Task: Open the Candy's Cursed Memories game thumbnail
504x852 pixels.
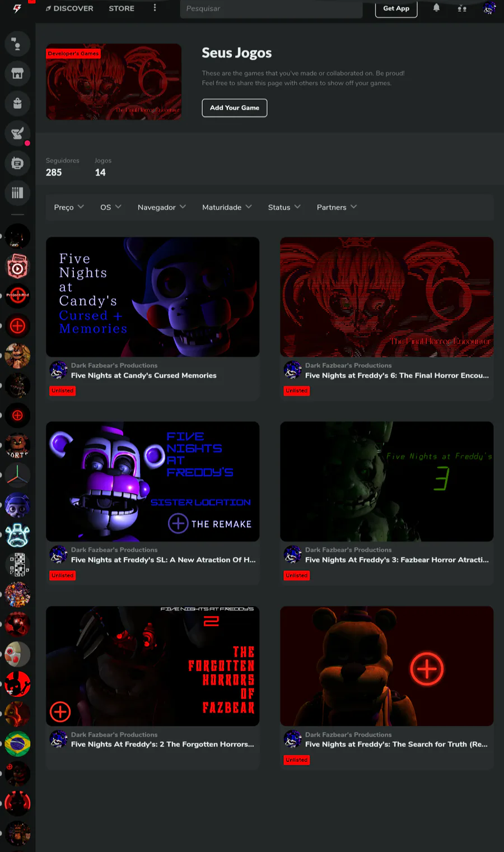Action: coord(153,297)
